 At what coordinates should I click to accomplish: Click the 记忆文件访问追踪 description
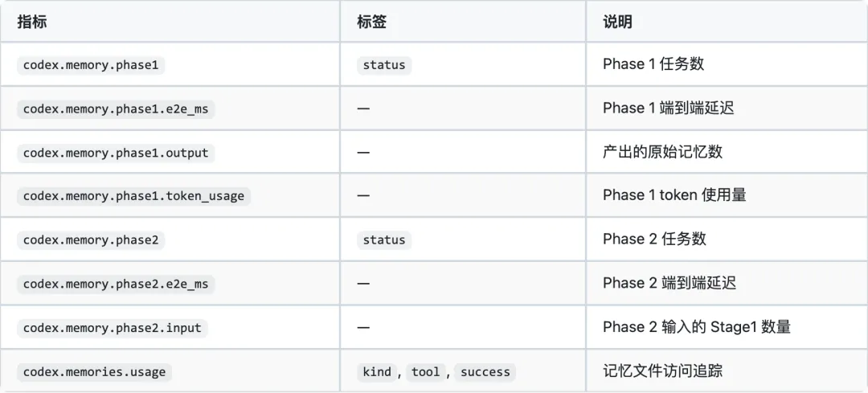662,370
